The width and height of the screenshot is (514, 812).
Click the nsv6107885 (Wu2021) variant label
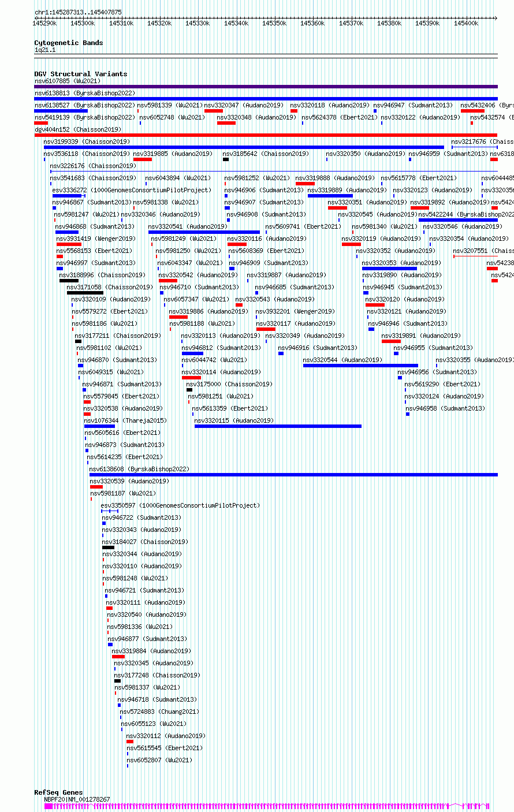tap(67, 81)
